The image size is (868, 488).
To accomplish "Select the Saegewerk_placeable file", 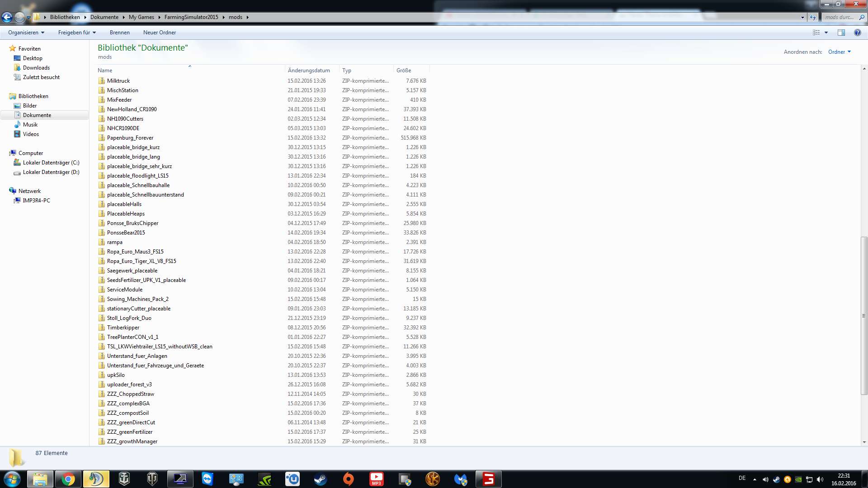I will [x=132, y=271].
